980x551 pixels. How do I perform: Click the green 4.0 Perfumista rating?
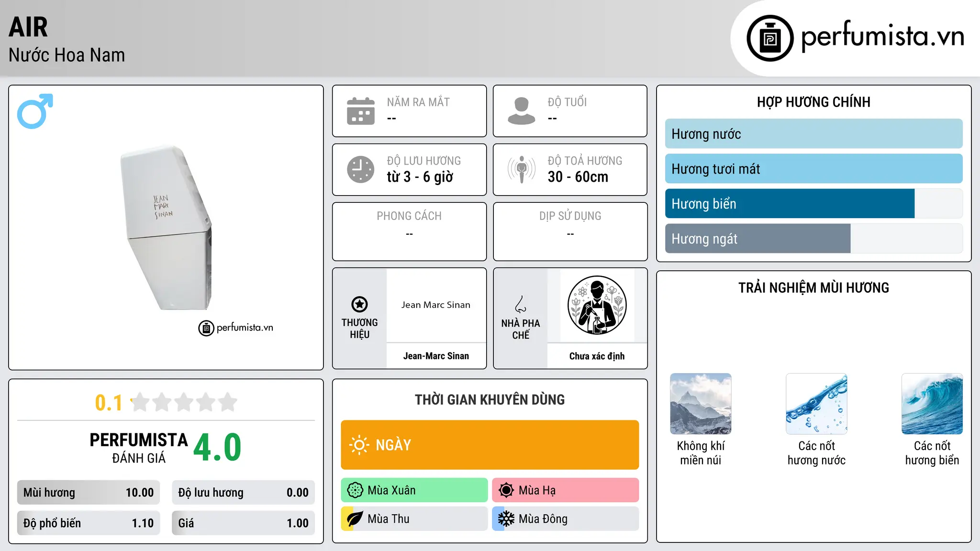tap(217, 448)
